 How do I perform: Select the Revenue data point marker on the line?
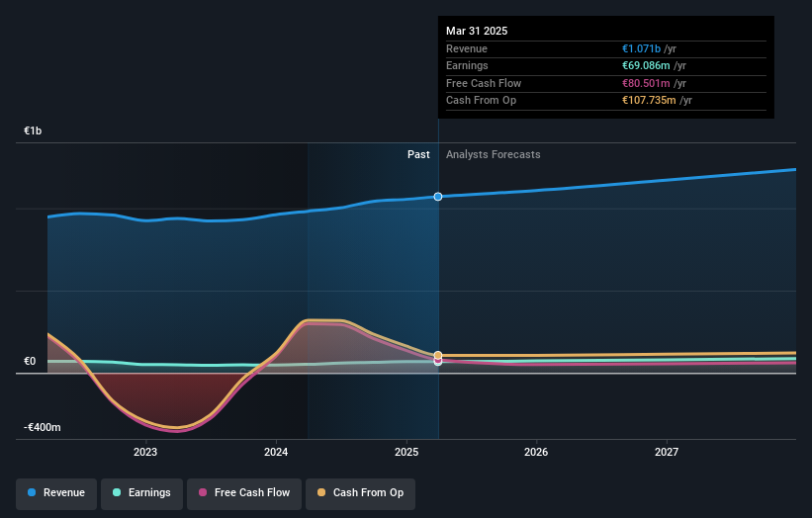pyautogui.click(x=438, y=197)
